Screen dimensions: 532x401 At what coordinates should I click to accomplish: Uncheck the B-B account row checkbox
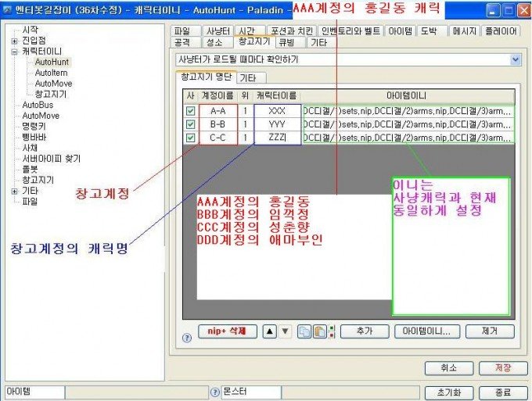pos(189,124)
